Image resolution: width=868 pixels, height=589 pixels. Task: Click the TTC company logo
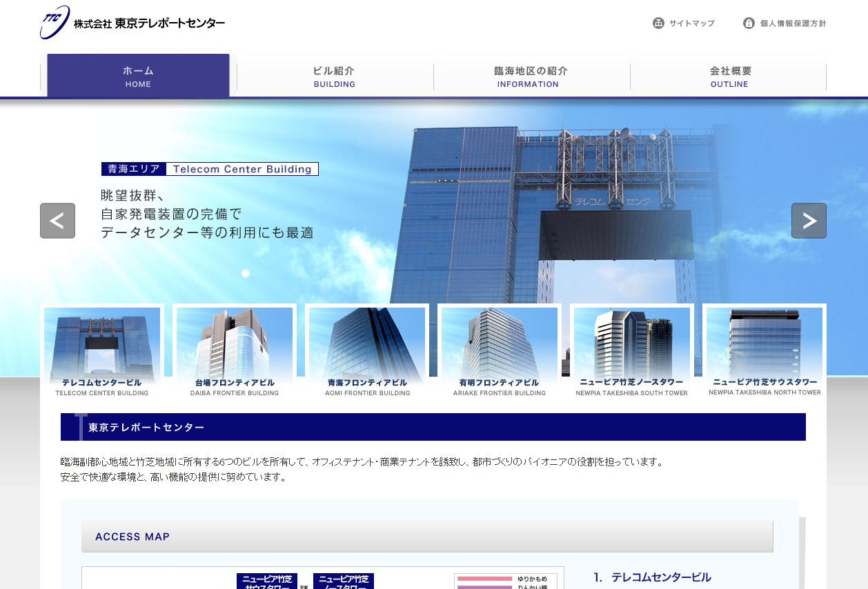(x=55, y=22)
